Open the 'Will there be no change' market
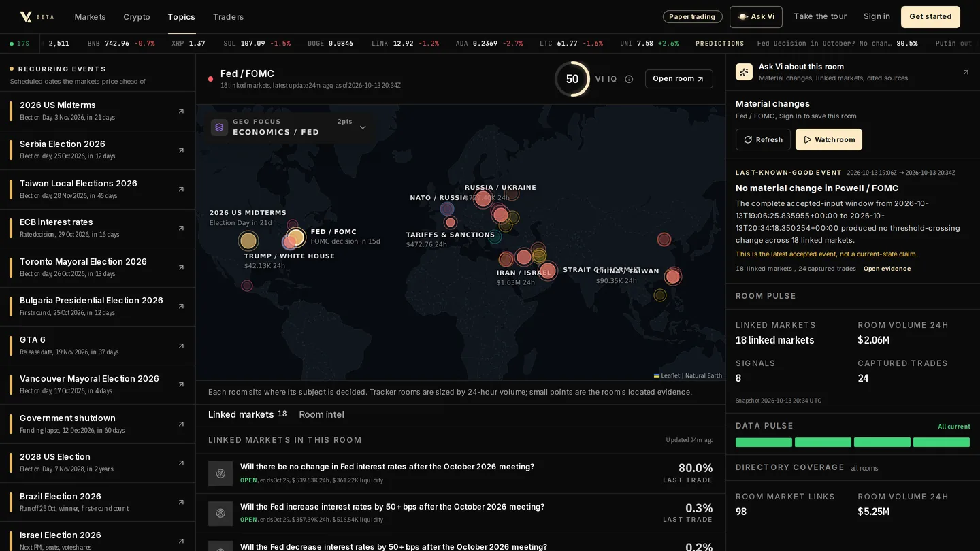Viewport: 980px width, 551px height. coord(461,473)
